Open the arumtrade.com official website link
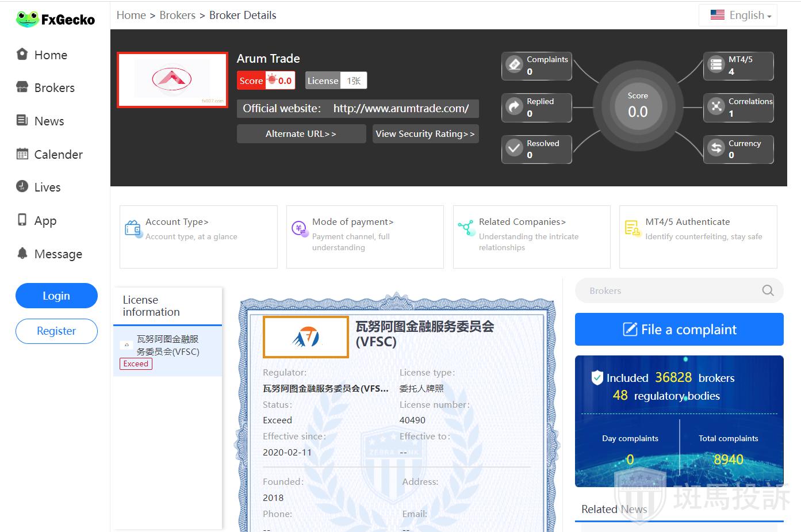Image resolution: width=801 pixels, height=532 pixels. click(401, 109)
